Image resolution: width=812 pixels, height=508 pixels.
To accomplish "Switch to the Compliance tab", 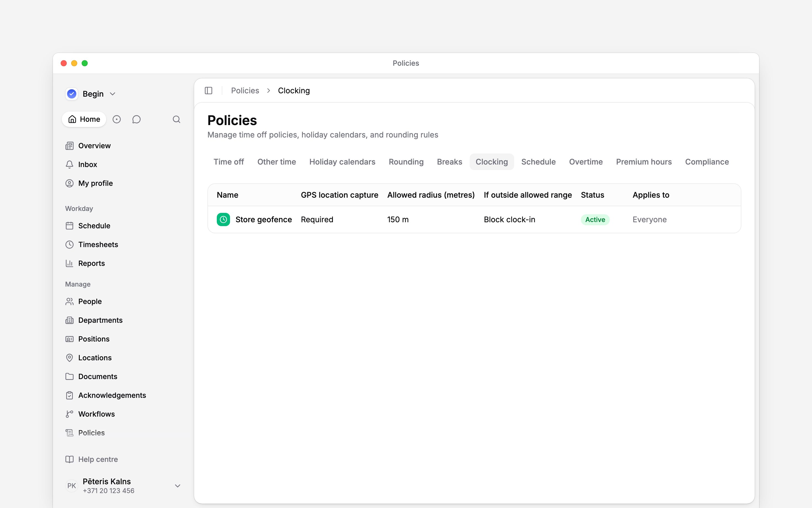I will click(707, 162).
